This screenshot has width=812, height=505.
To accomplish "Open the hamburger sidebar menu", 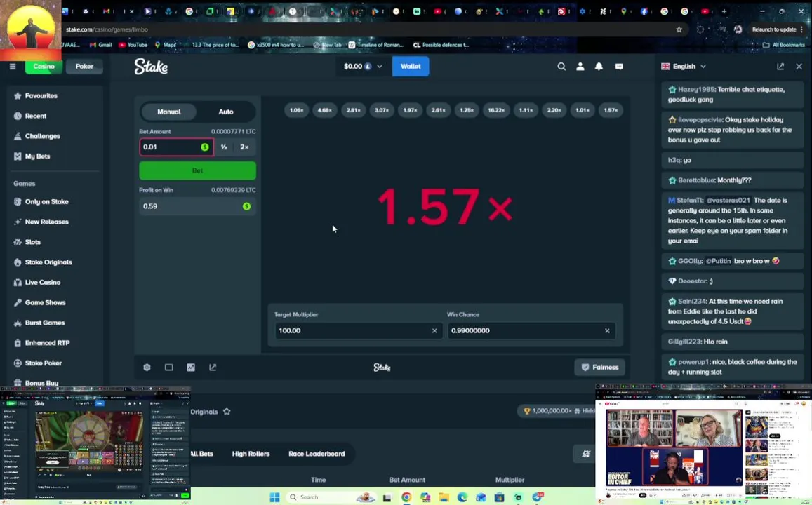I will [x=13, y=66].
